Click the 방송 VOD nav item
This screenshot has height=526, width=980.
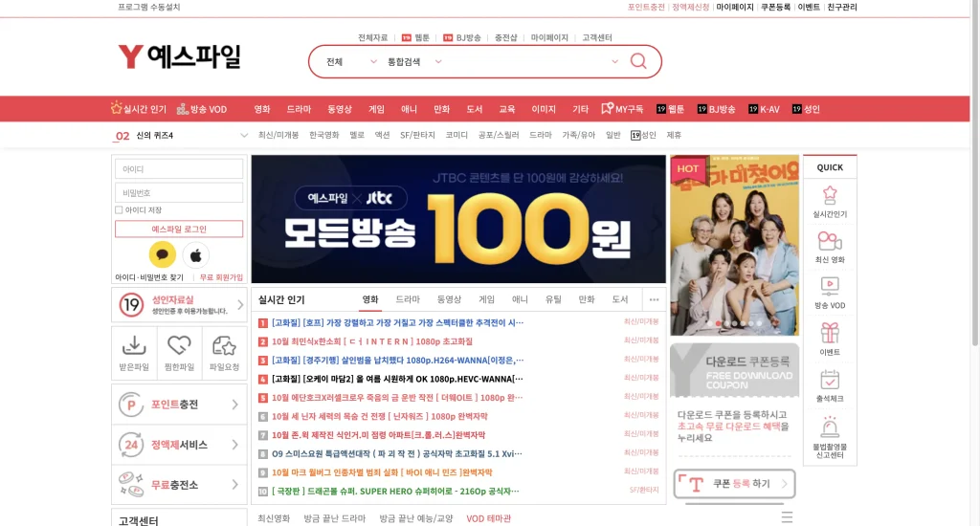click(x=202, y=109)
